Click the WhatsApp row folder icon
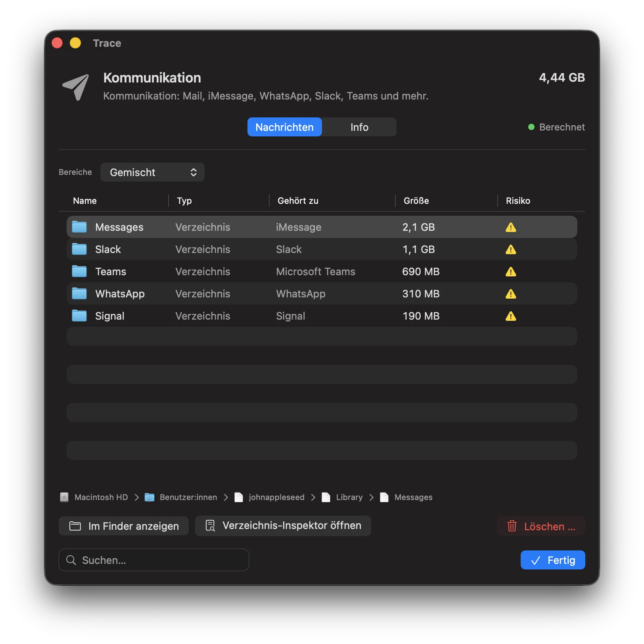 [x=79, y=293]
